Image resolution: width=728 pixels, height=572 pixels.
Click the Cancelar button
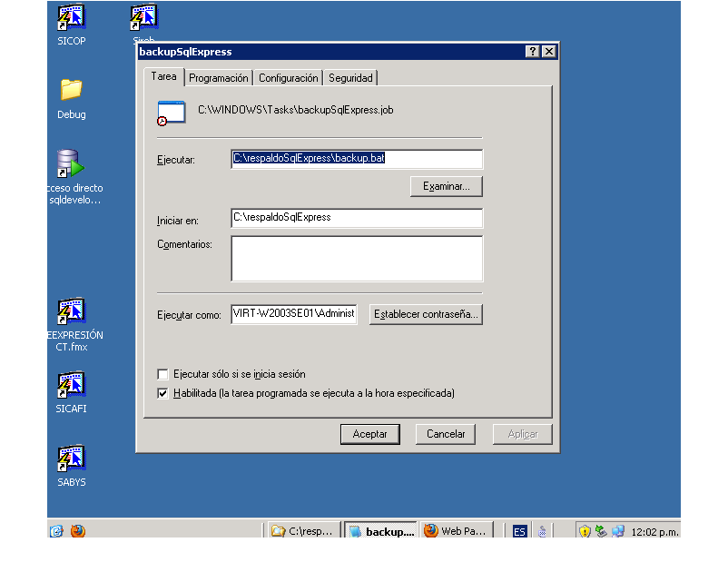click(x=446, y=434)
